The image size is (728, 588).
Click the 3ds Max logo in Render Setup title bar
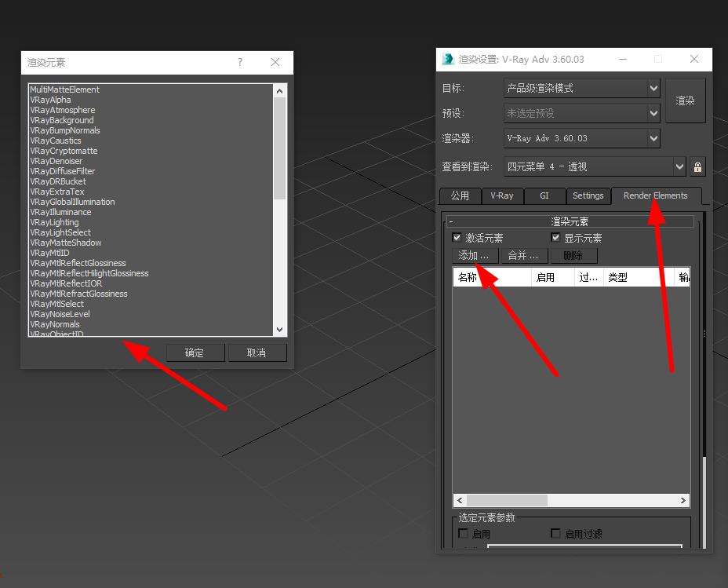[448, 60]
